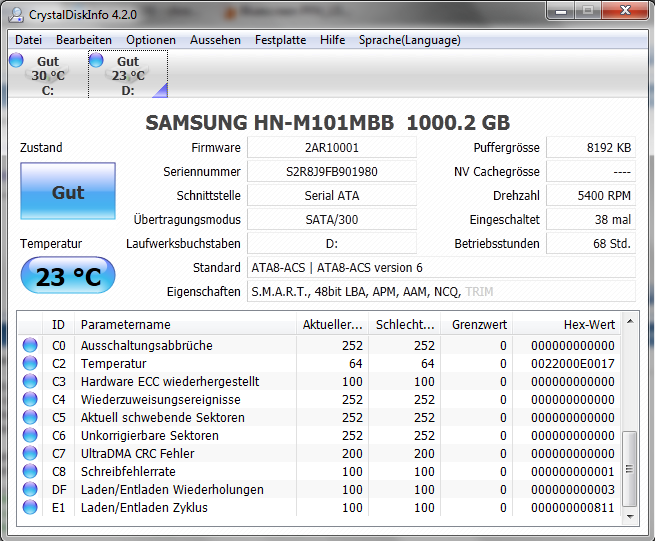Click the NV Cachegrösse value field
The image size is (655, 541).
pos(591,172)
